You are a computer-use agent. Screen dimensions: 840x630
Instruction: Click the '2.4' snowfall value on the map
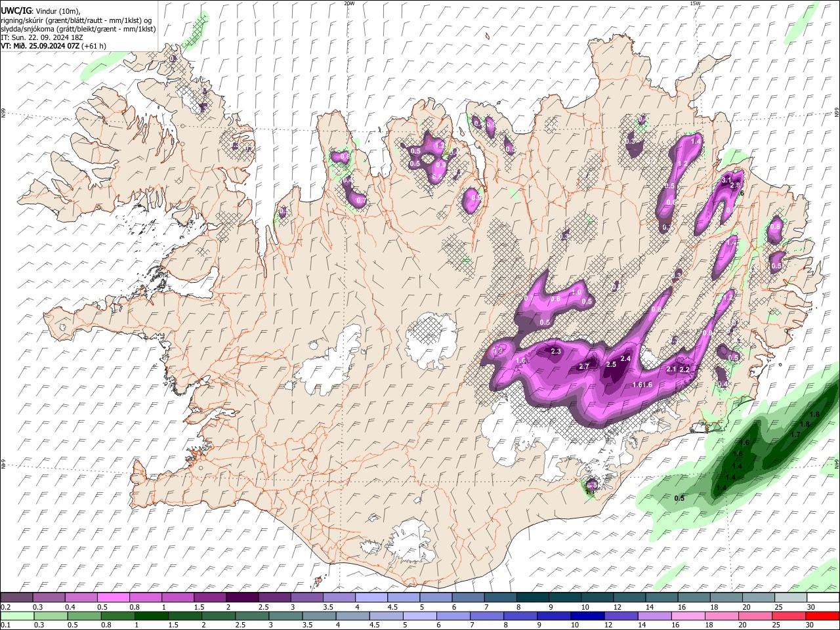pyautogui.click(x=625, y=358)
